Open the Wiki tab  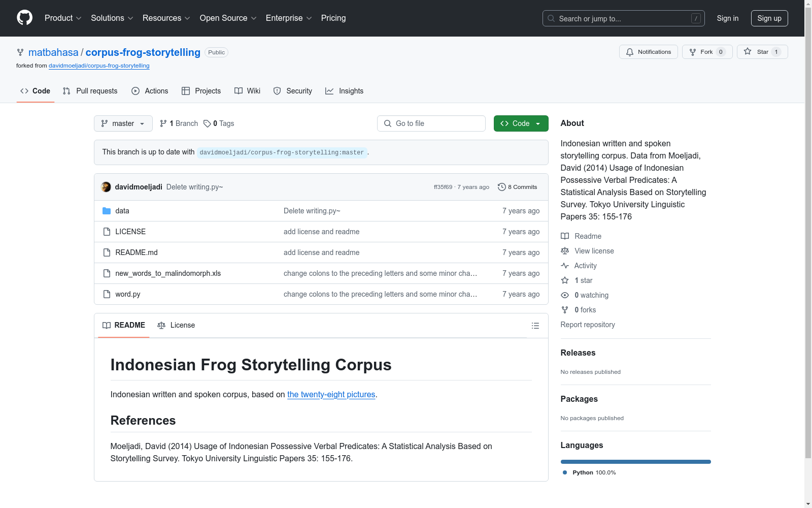(x=248, y=91)
